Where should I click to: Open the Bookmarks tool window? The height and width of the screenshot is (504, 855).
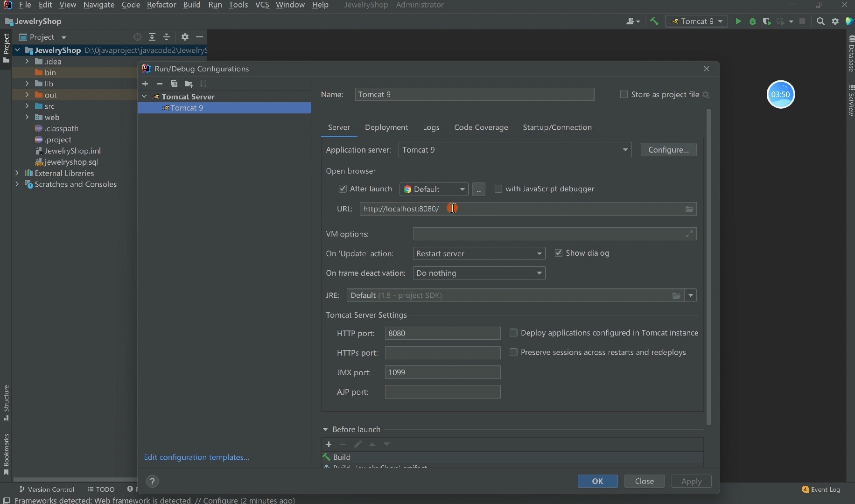point(6,454)
